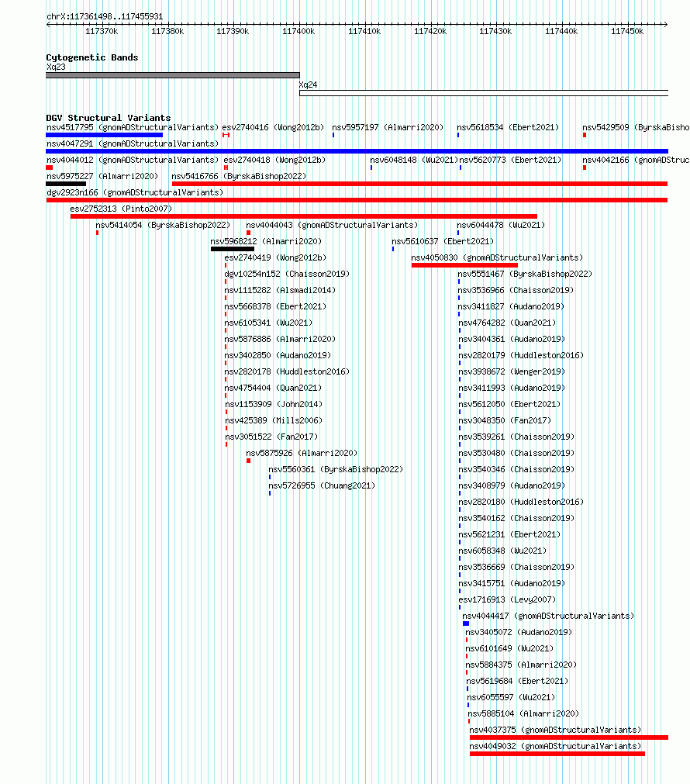The width and height of the screenshot is (690, 784).
Task: Open nsv2820180 (Huddleston2016) label
Action: 520,502
